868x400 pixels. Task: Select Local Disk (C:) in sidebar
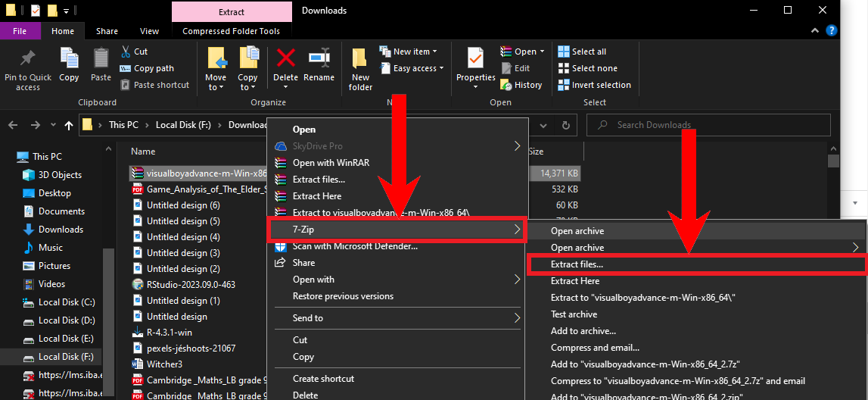click(x=67, y=302)
